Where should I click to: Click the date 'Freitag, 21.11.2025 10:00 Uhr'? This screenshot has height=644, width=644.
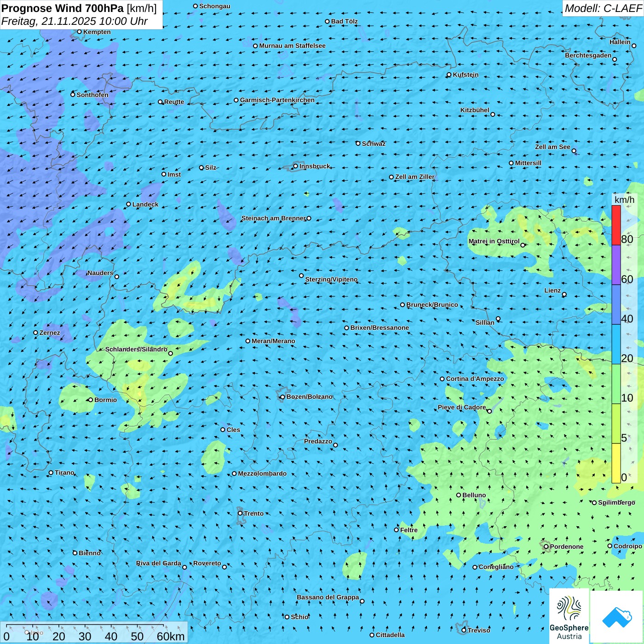[75, 21]
